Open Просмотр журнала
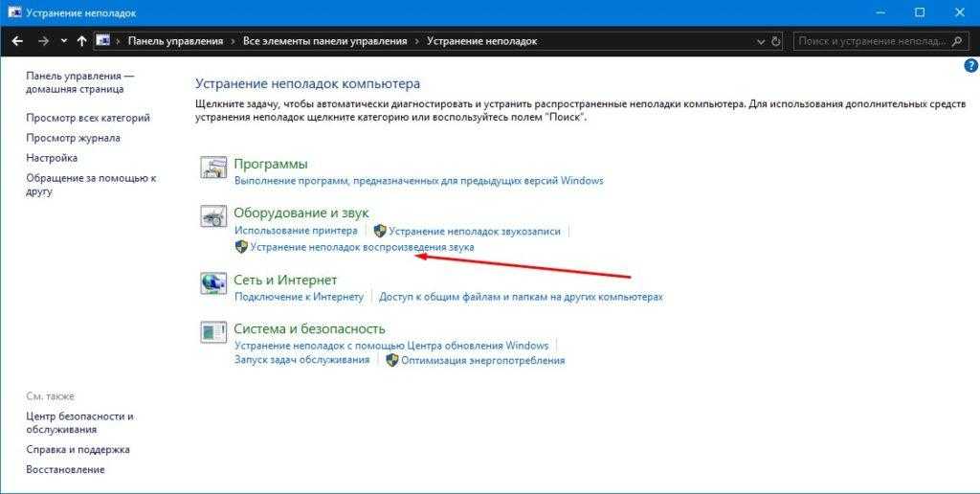Viewport: 980px width, 494px height. [x=73, y=138]
